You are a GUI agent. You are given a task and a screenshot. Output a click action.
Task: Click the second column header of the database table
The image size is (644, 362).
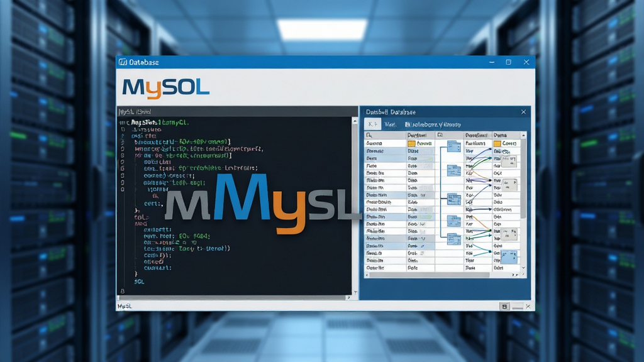pyautogui.click(x=420, y=135)
